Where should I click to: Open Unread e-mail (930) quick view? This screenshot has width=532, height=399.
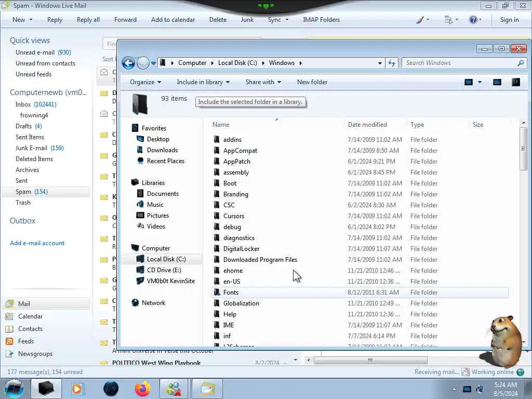[x=43, y=52]
